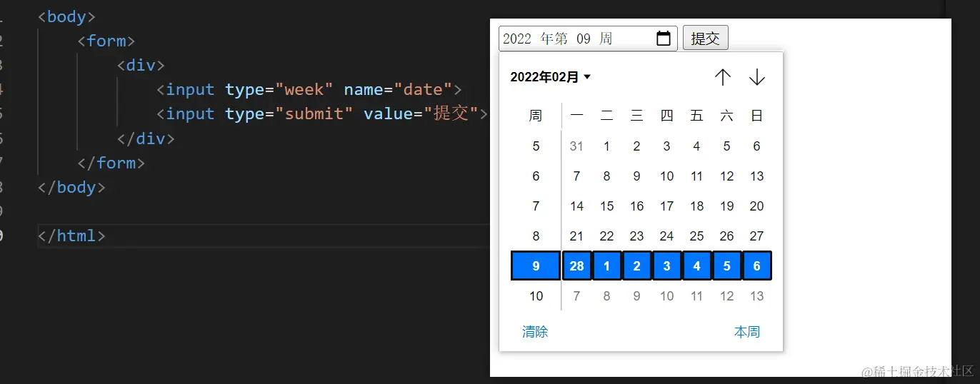980x384 pixels.
Task: Click 'name="date"' attribute in code editor
Action: (x=399, y=90)
